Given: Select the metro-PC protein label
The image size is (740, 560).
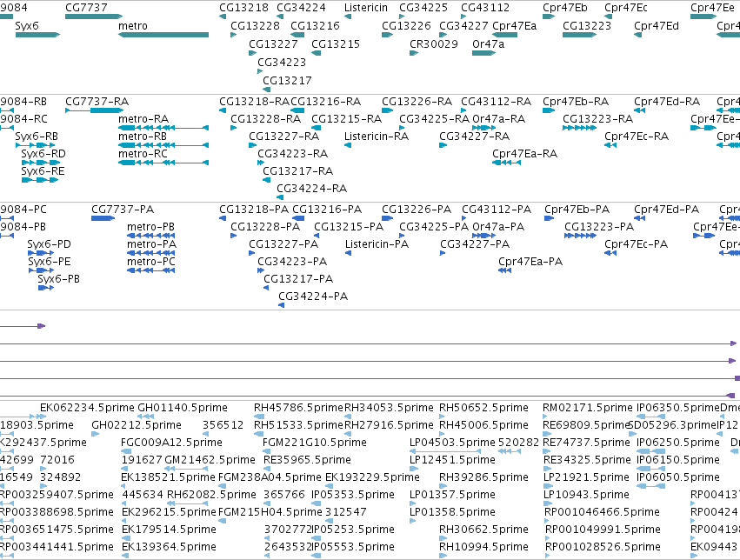Looking at the screenshot, I should click(150, 262).
